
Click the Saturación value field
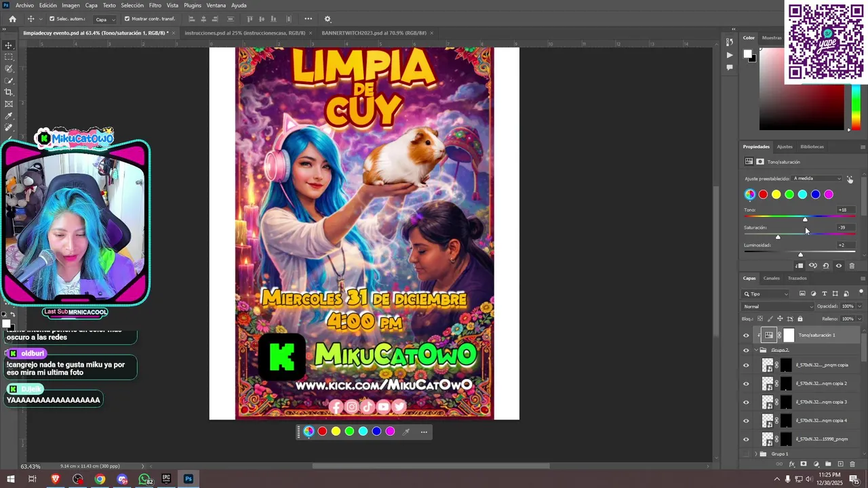tap(846, 228)
